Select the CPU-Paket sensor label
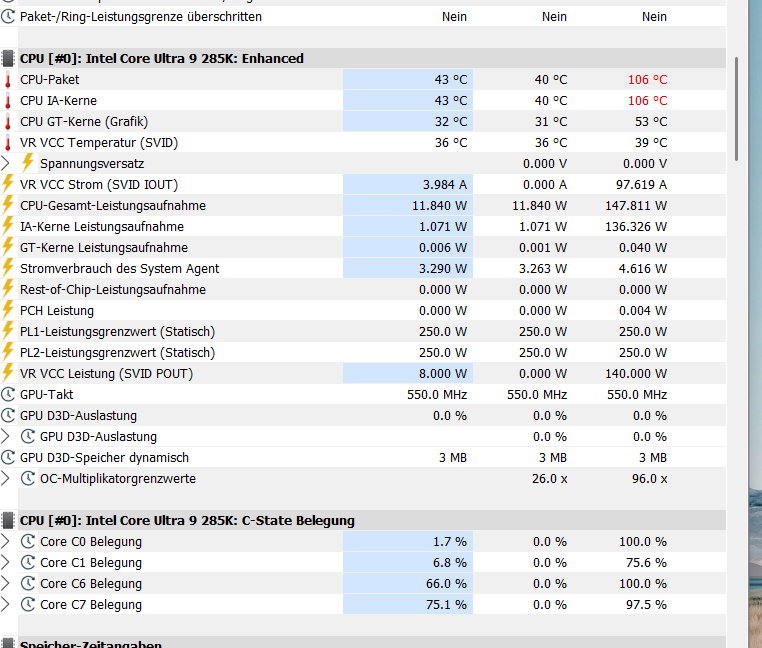The height and width of the screenshot is (648, 762). (50, 80)
